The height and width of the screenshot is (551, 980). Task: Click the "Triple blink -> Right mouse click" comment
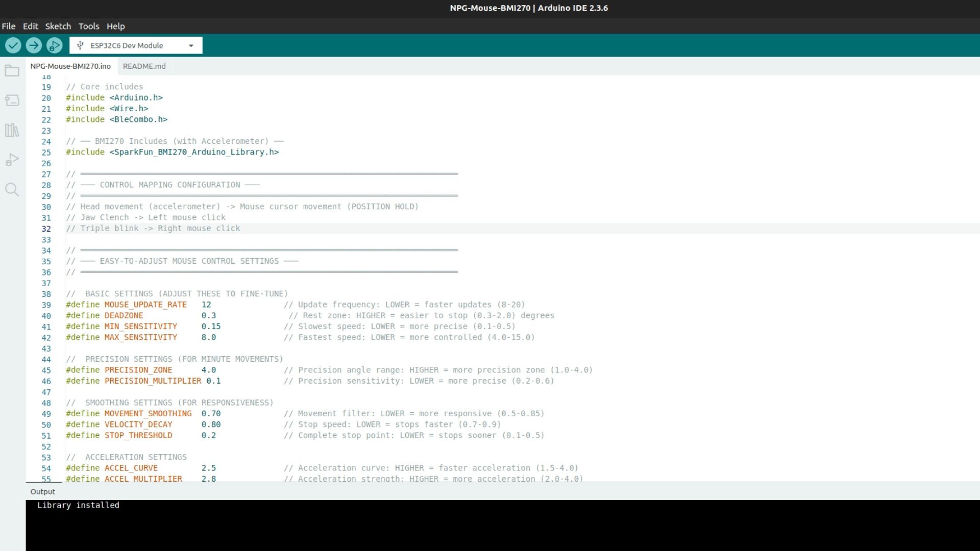click(153, 229)
